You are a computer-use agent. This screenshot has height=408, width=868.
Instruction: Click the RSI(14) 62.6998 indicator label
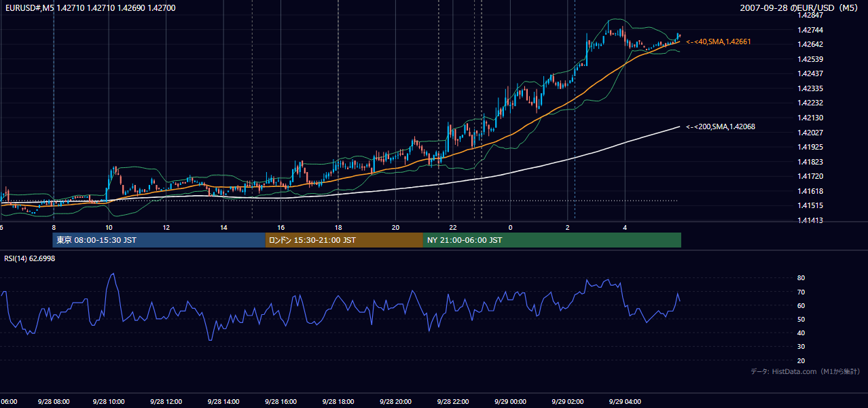30,258
